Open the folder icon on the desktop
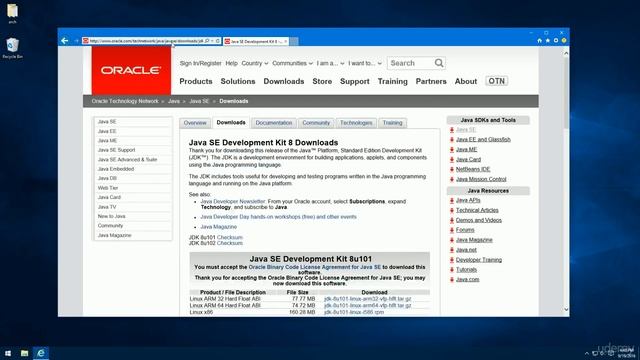 [x=12, y=13]
